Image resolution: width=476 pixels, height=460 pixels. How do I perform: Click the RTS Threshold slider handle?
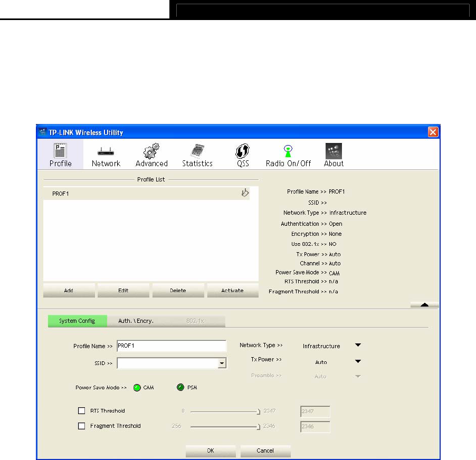(259, 411)
